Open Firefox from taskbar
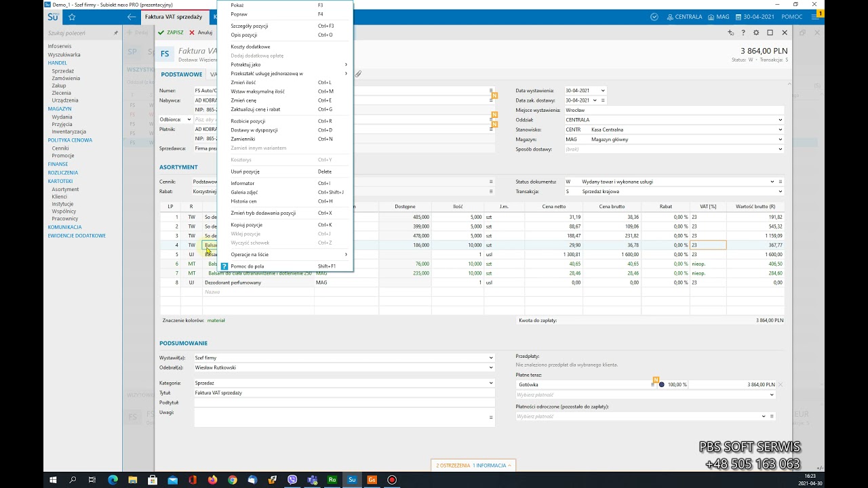This screenshot has width=868, height=488. click(212, 480)
